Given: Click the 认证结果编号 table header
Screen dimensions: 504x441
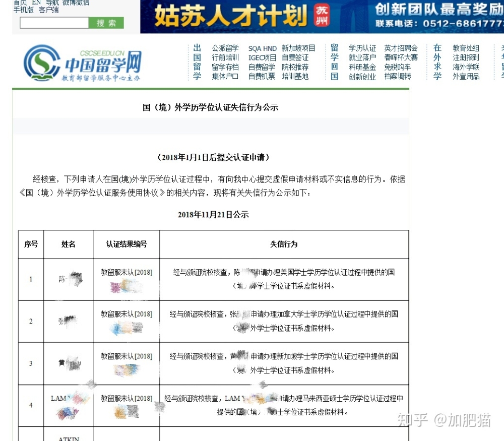Looking at the screenshot, I should 127,244.
